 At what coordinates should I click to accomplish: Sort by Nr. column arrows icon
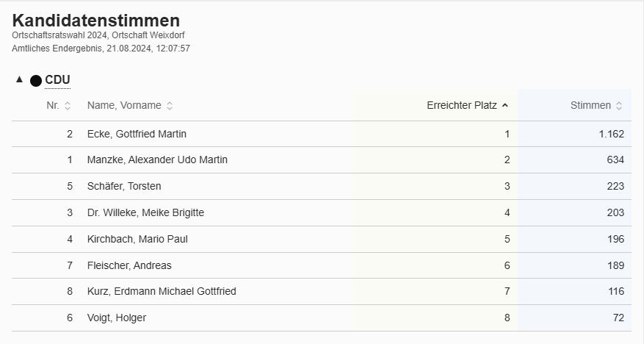(x=68, y=106)
